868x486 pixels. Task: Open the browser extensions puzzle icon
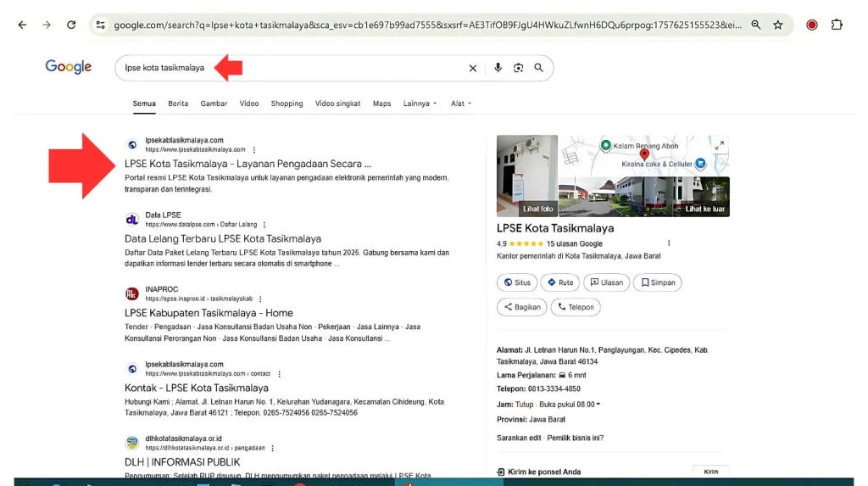[x=837, y=25]
